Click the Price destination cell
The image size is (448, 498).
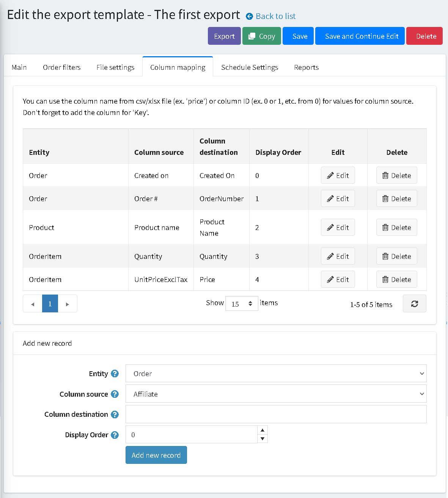coord(222,279)
